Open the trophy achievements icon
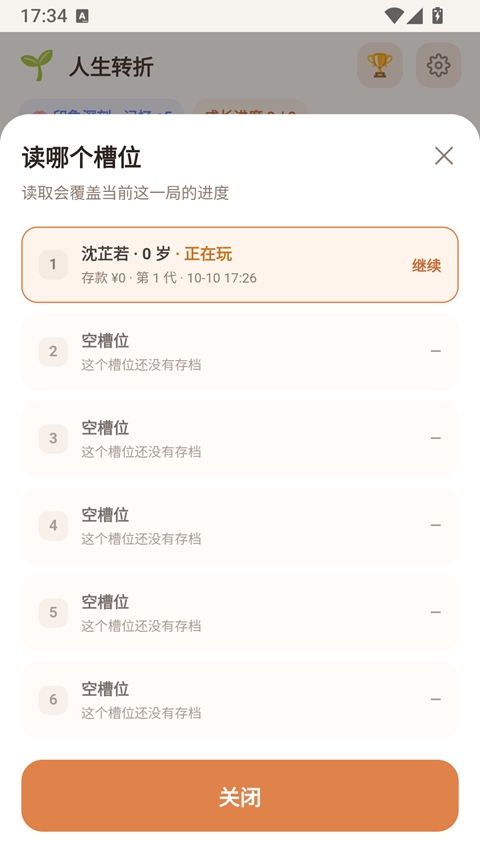Viewport: 480px width, 853px height. (x=380, y=65)
